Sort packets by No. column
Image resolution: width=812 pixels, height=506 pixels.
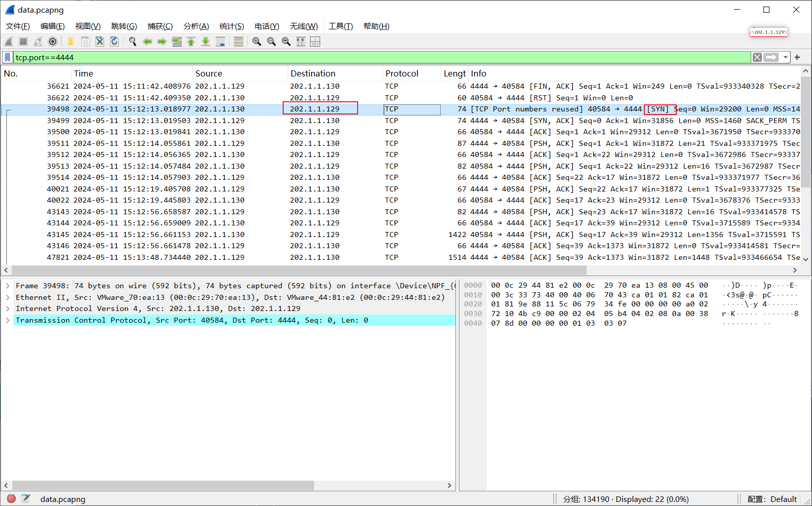[x=36, y=73]
